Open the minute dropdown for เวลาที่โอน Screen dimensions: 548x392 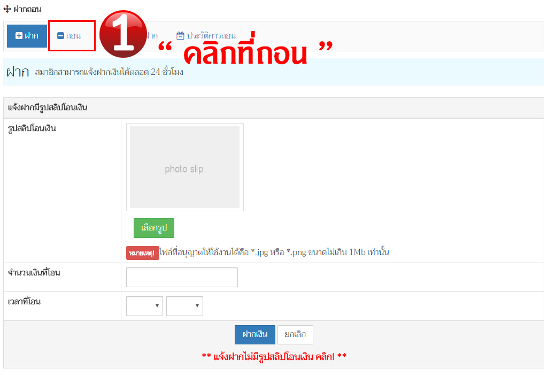tap(184, 306)
